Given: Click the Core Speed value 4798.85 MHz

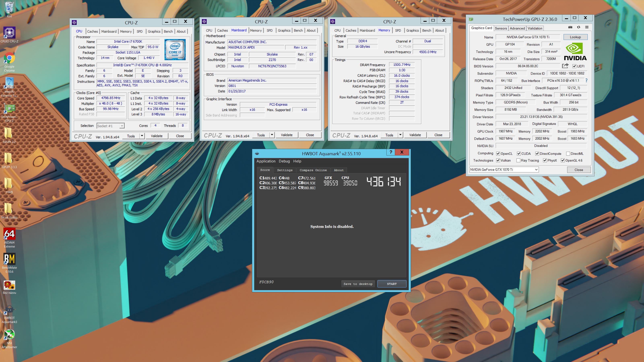Looking at the screenshot, I should (x=110, y=98).
